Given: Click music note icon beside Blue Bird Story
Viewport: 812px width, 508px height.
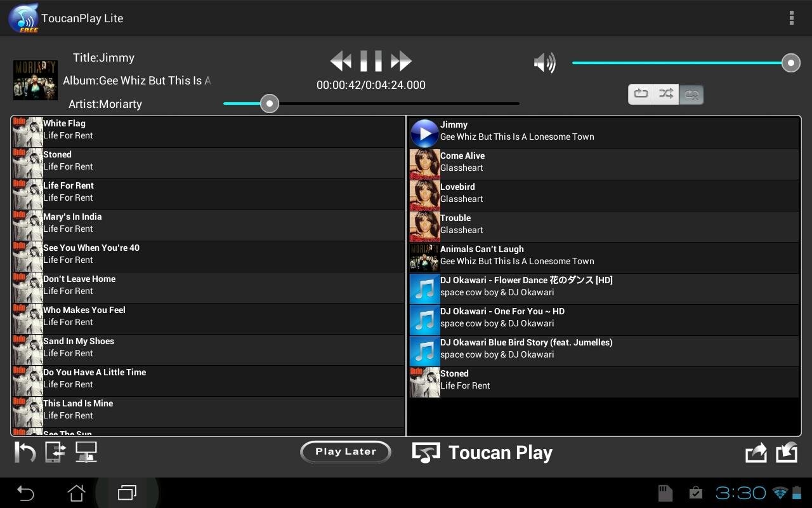Looking at the screenshot, I should click(424, 351).
